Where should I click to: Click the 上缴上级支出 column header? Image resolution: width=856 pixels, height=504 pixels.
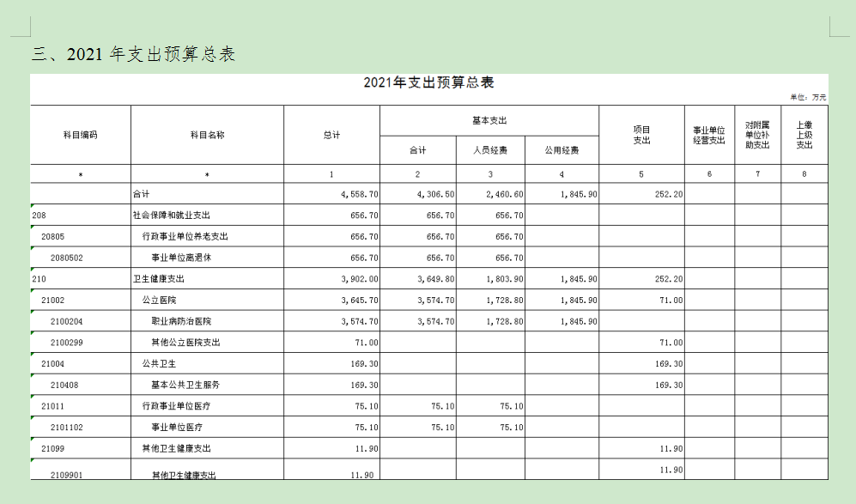804,135
